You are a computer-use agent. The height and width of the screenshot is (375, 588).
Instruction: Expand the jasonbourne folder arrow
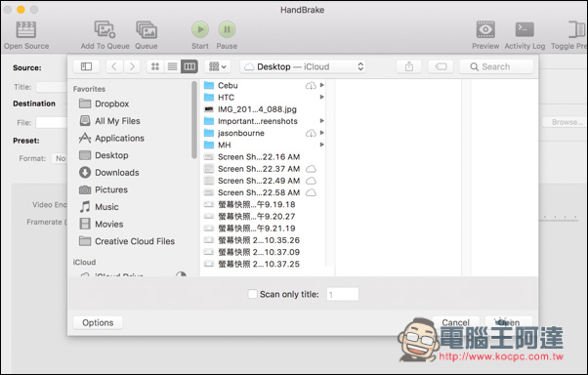(321, 133)
